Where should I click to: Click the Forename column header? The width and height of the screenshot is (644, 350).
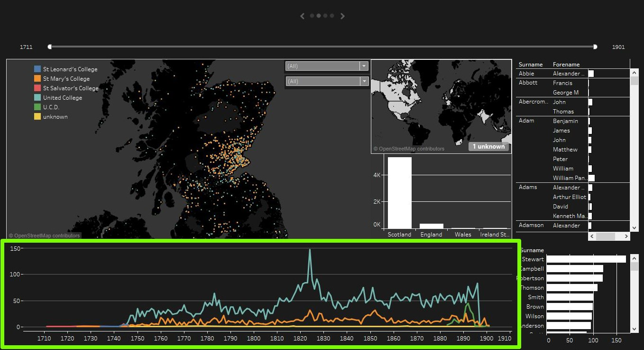(x=566, y=65)
